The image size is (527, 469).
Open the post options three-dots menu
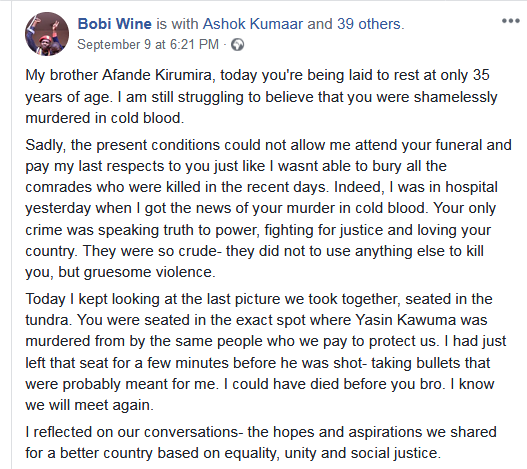511,21
